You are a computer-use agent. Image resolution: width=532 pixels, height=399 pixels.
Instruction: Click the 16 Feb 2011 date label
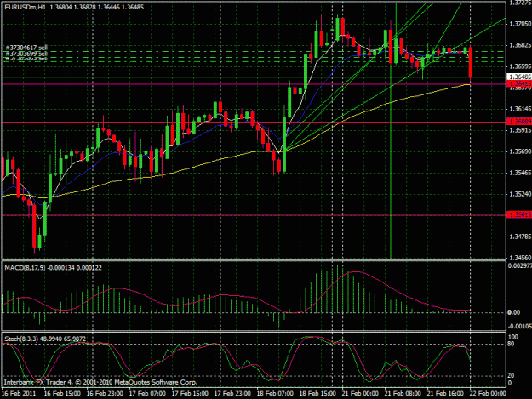[19, 394]
